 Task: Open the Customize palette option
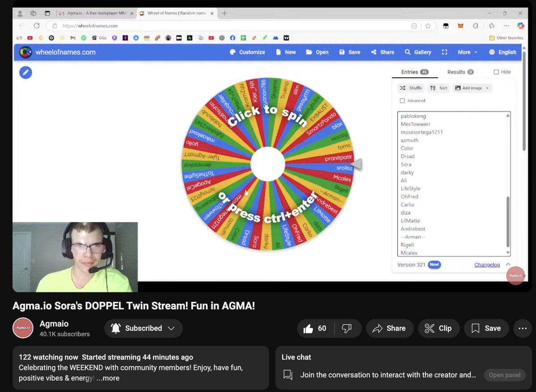pyautogui.click(x=247, y=52)
